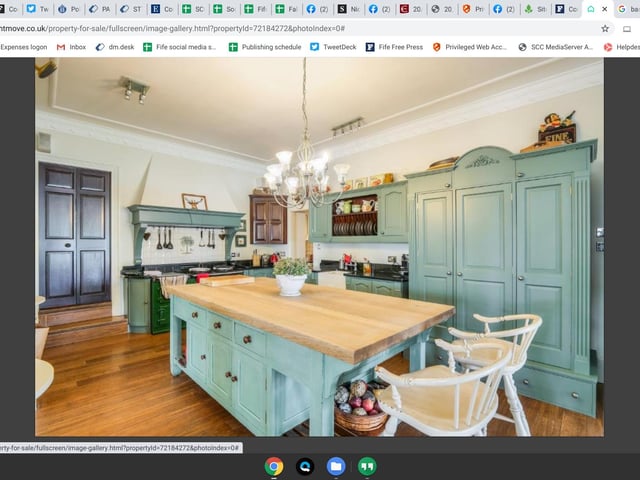Open Chrome from the shelf
This screenshot has height=480, width=640.
[x=274, y=466]
